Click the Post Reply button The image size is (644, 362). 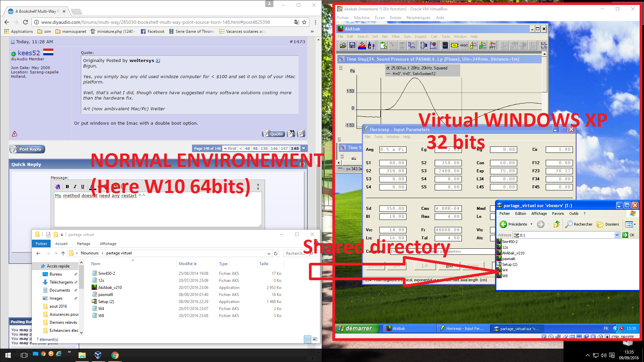point(27,149)
